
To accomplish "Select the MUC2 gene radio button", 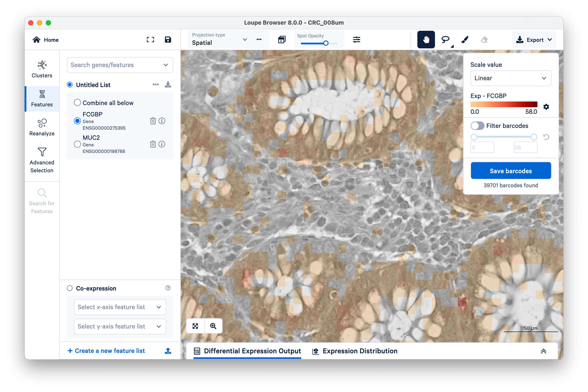I will [x=77, y=144].
